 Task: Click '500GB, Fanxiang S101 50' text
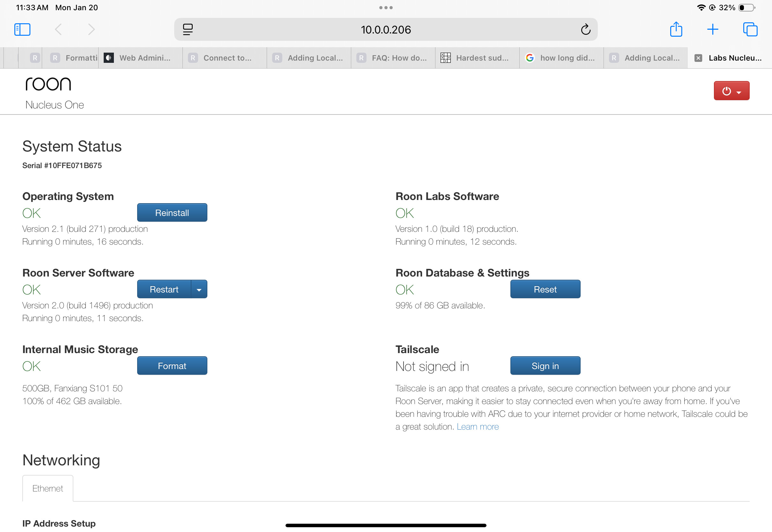pyautogui.click(x=72, y=388)
